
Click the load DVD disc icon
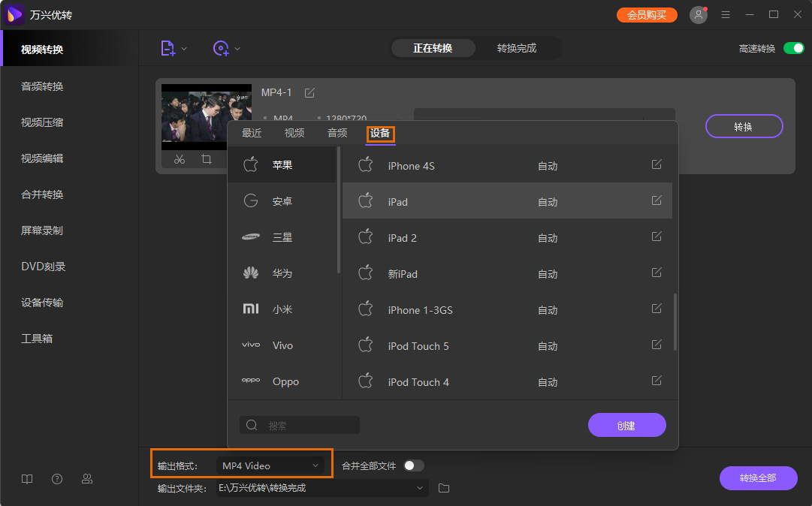point(221,49)
